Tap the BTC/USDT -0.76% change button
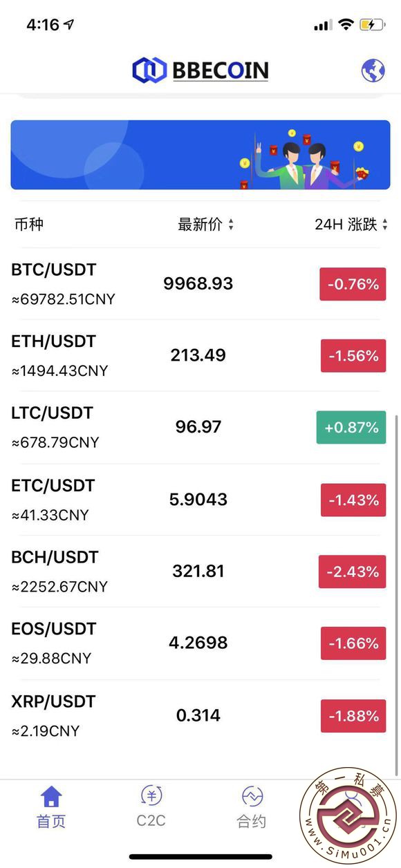This screenshot has width=401, height=868. [353, 284]
